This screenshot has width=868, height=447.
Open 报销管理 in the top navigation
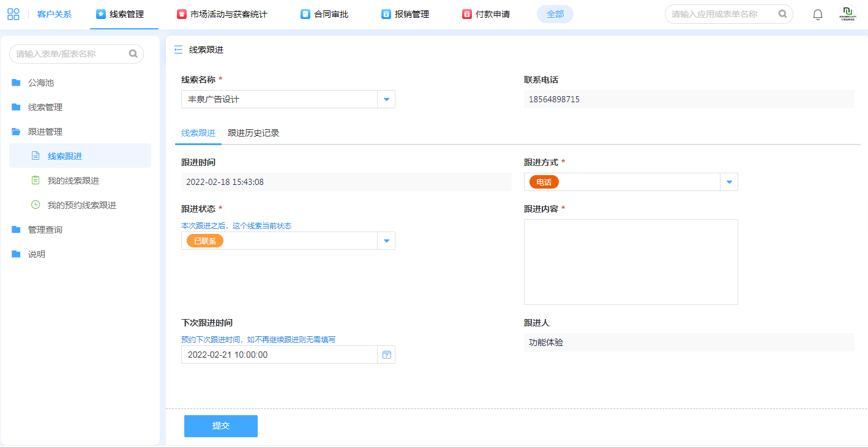click(x=405, y=14)
